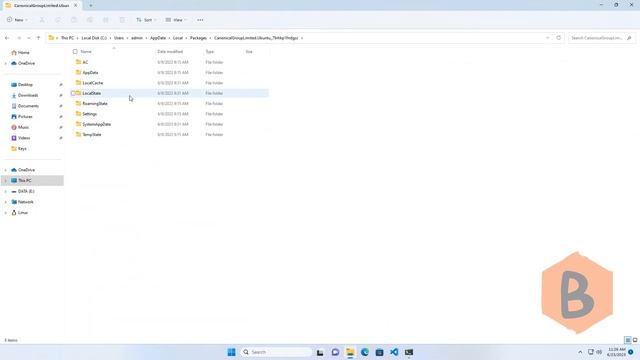The height and width of the screenshot is (360, 640).
Task: Go up one folder level
Action: coord(38,38)
